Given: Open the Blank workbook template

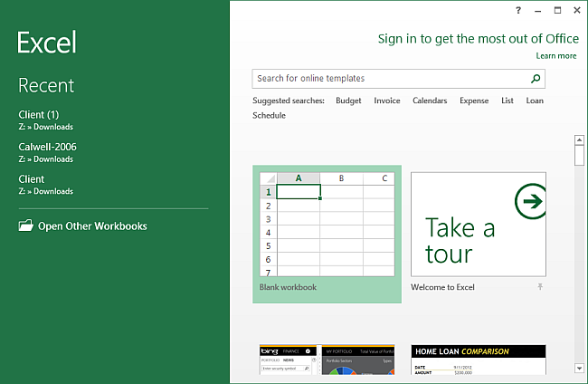Looking at the screenshot, I should tap(327, 233).
